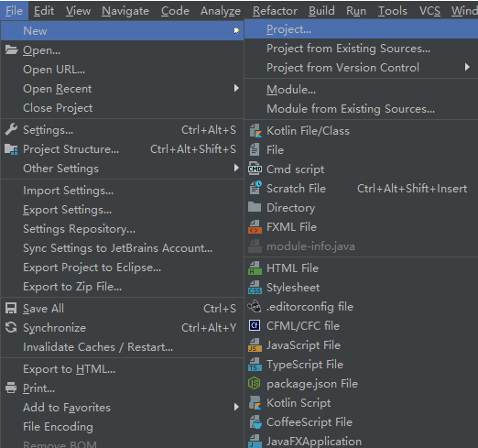Click the Directory folder icon
Screen dimensions: 478x448
(255, 207)
